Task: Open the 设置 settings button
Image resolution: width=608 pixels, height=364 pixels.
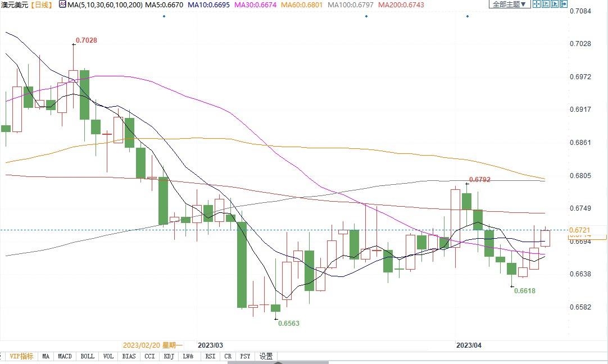Action: tap(266, 356)
